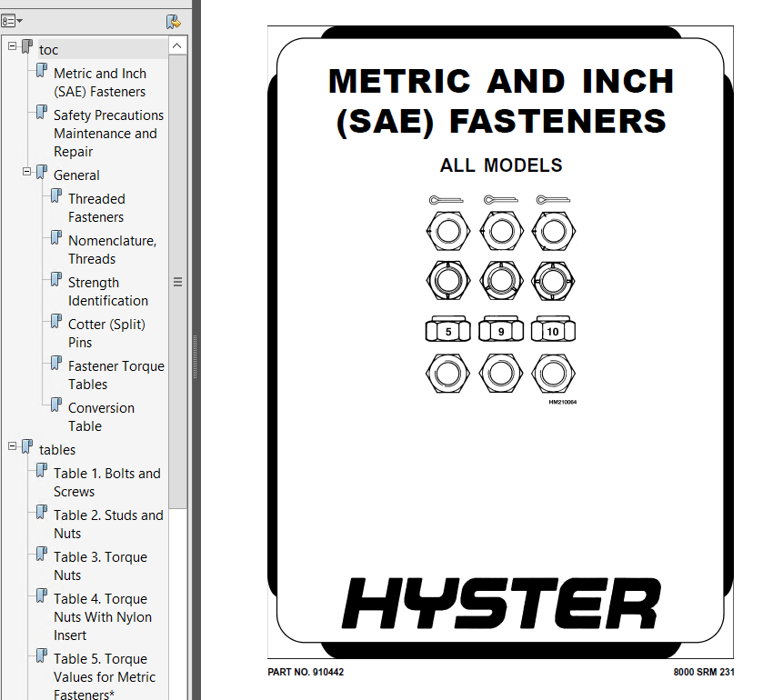Click bookmark icon beside Nomenclature, Threads
Screen dimensions: 763x700
56,238
